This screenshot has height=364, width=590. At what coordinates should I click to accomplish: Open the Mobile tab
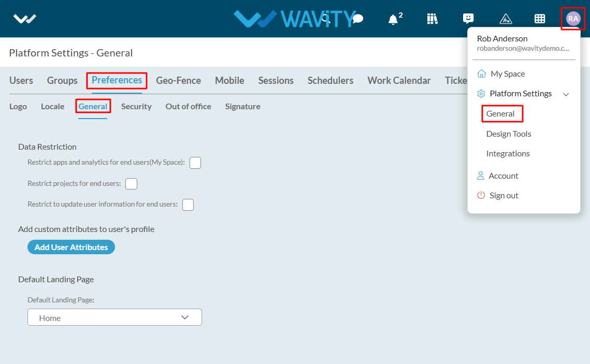coord(229,80)
